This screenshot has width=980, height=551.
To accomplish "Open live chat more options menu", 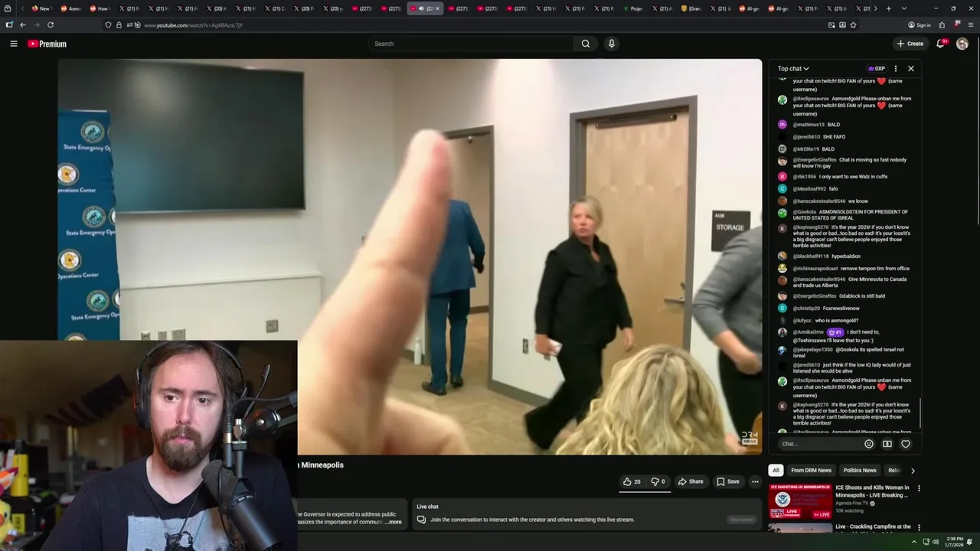I will click(x=896, y=69).
